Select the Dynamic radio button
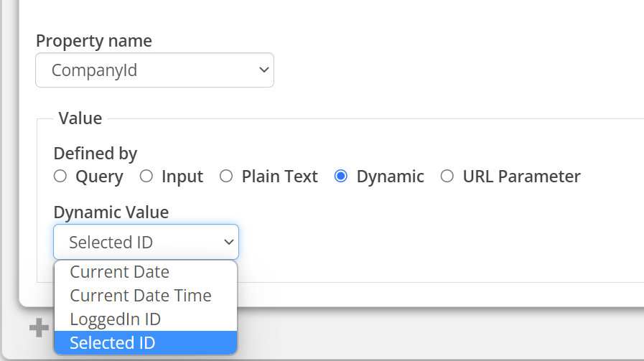This screenshot has width=644, height=361. 341,177
